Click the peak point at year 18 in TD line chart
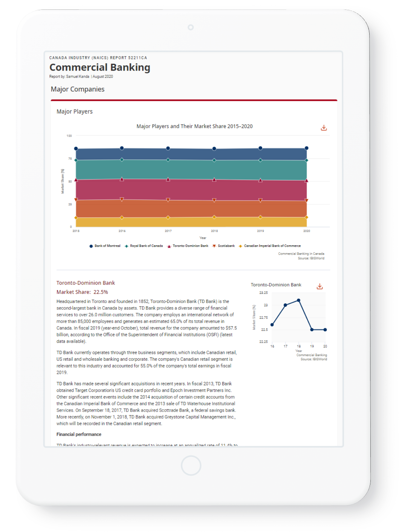Screen dimensions: 416x532 [299, 300]
